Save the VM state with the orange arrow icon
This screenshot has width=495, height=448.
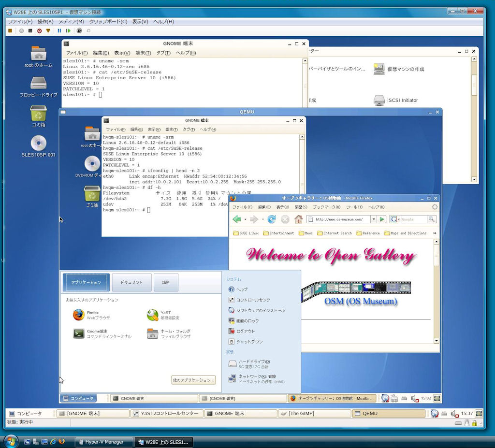(48, 30)
